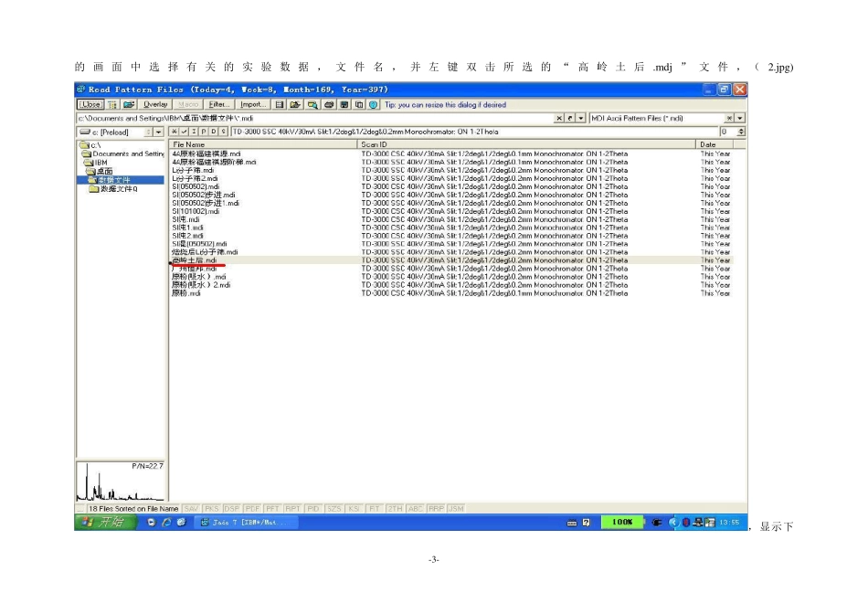Click the printer icon in toolbar
Image resolution: width=868 pixels, height=614 pixels.
(328, 105)
